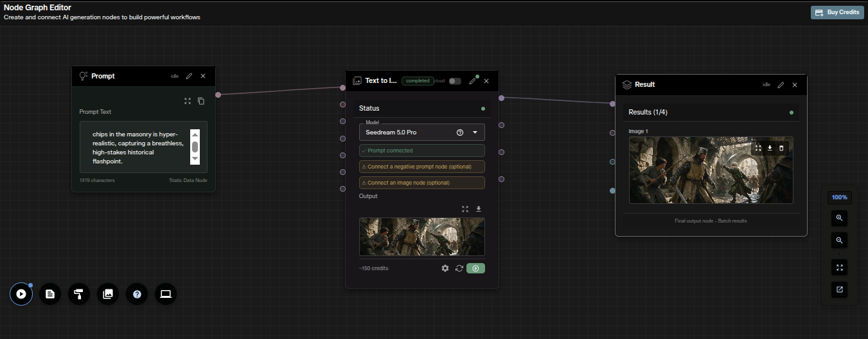Click the laptop icon in the bottom toolbar
868x339 pixels.
166,294
